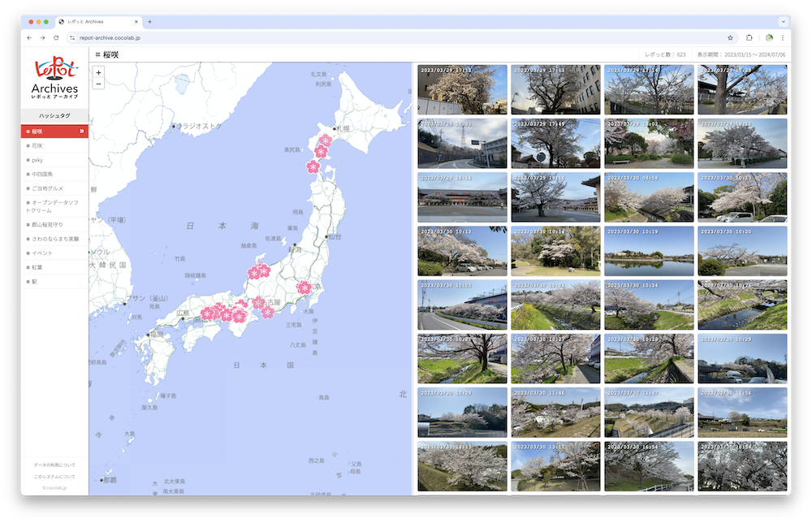
Task: Click the double chevron on 桜咲 hashtag
Action: [x=81, y=132]
